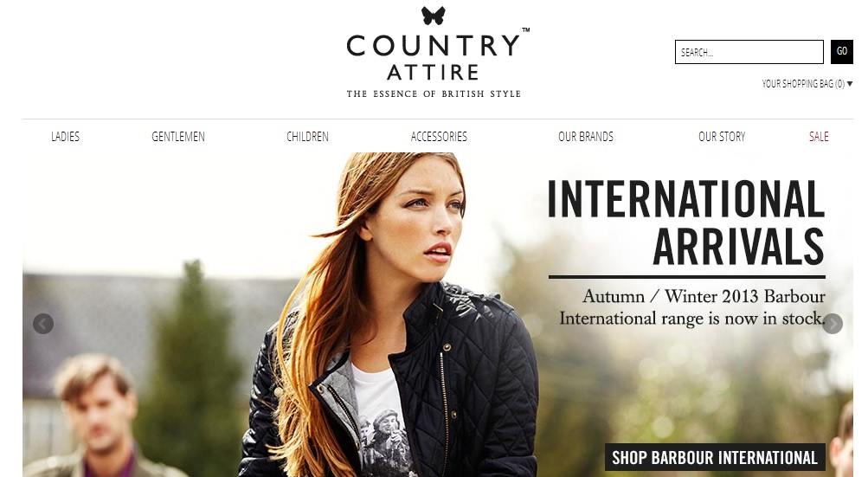Expand shopping bag dropdown arrow
The width and height of the screenshot is (868, 477).
click(x=850, y=84)
